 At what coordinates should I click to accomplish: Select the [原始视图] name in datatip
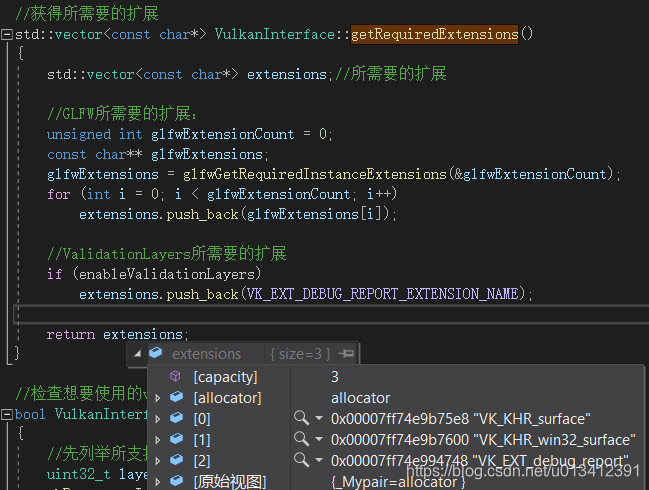pos(230,482)
